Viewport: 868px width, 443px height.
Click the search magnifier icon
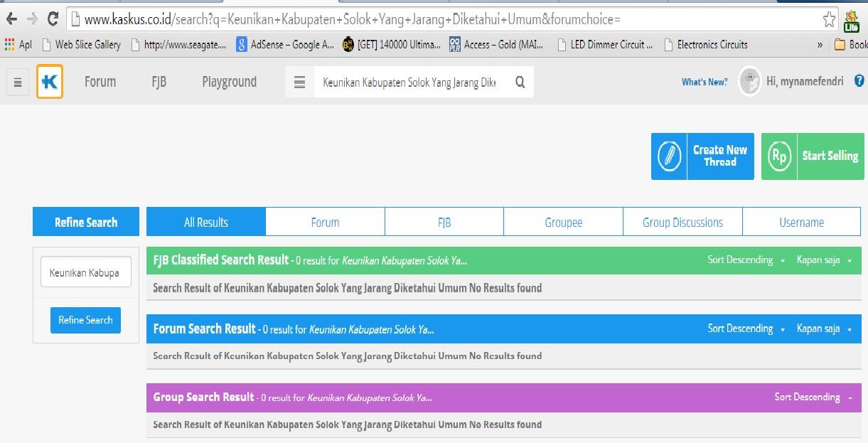coord(520,82)
